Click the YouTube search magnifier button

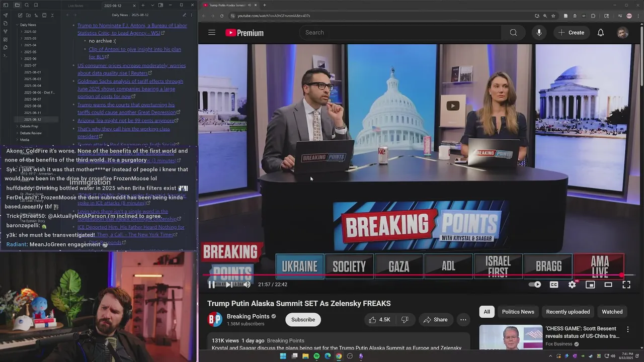point(513,33)
